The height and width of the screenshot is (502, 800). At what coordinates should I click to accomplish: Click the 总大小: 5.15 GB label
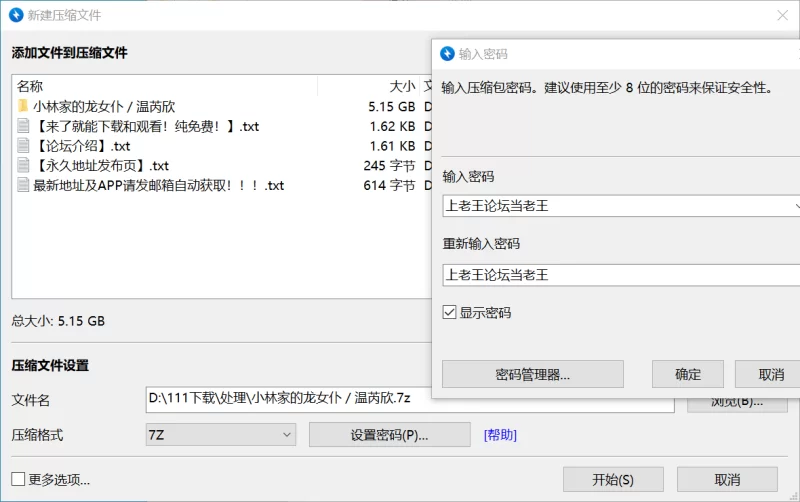click(58, 320)
